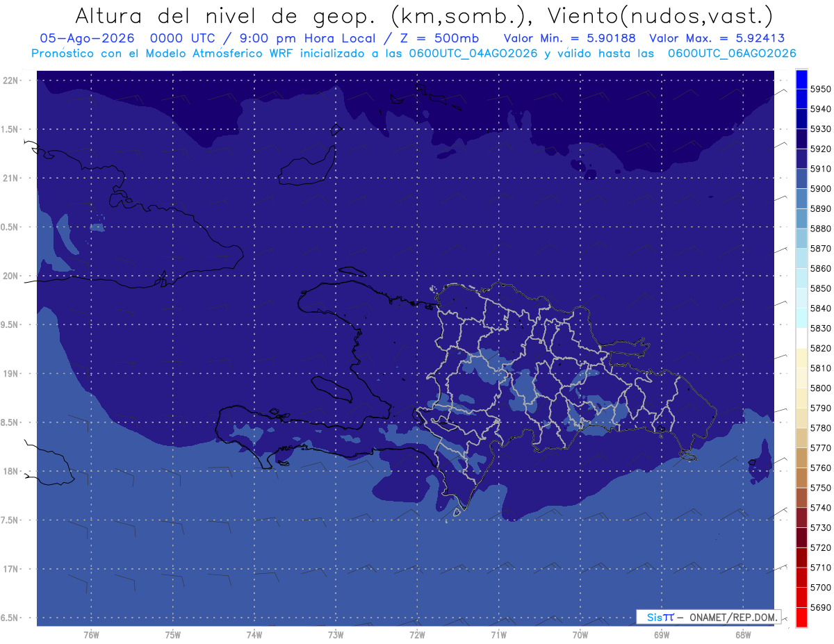834x644 pixels.
Task: Click the '5750' color scale value
Action: (x=820, y=488)
